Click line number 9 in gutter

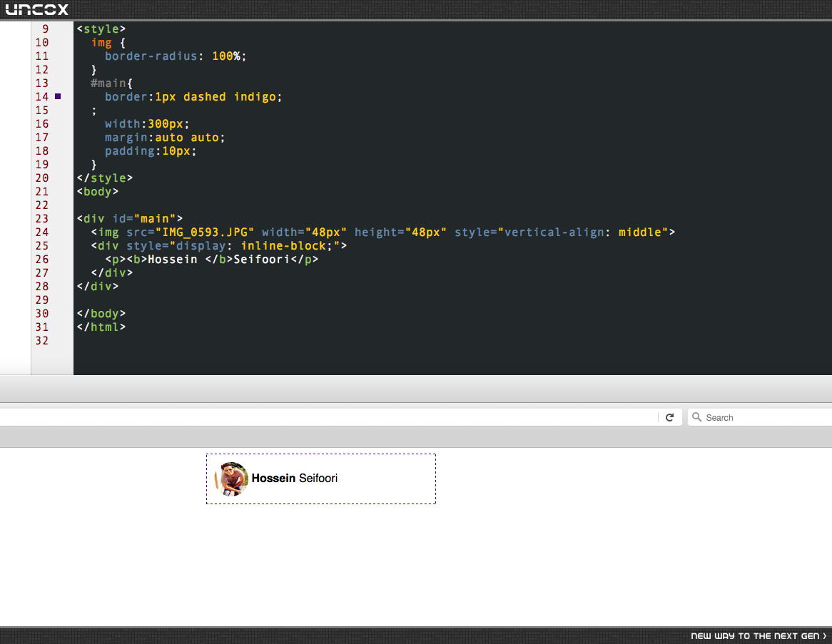tap(45, 29)
